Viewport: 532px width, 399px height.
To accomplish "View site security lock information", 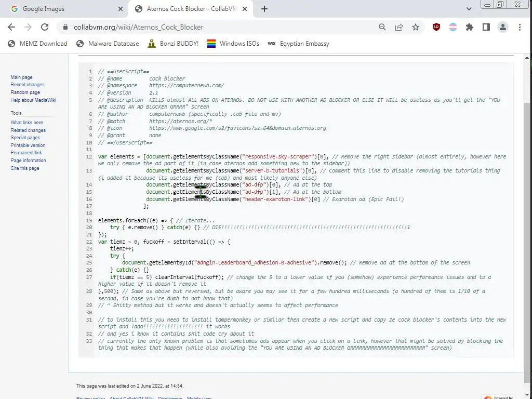I will tap(65, 27).
